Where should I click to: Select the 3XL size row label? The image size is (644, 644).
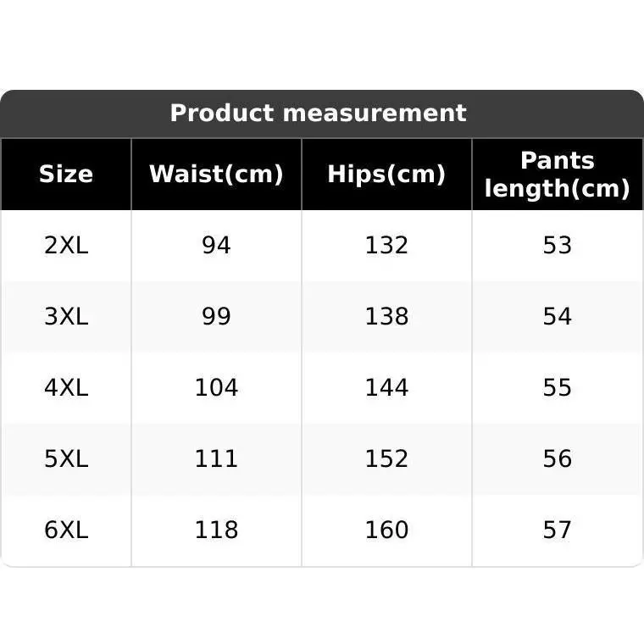tap(66, 317)
